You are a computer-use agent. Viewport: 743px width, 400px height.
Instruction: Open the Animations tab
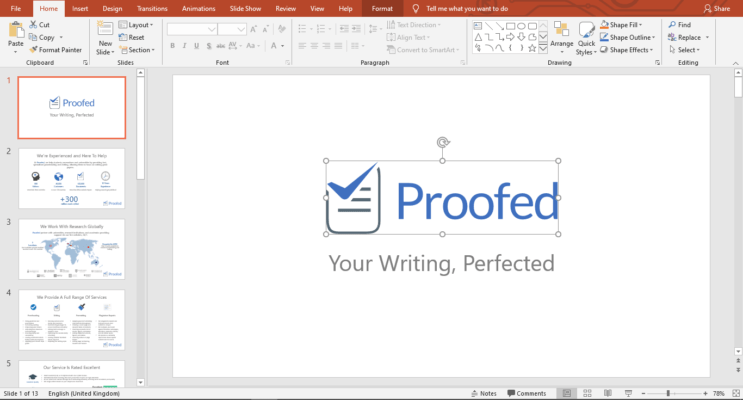point(199,9)
